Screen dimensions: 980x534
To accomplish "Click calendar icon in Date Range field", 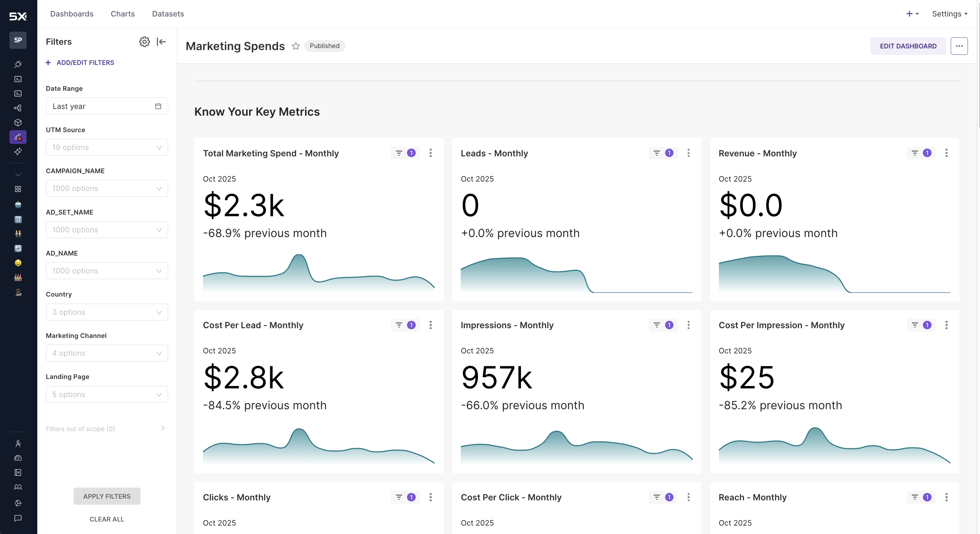I will pyautogui.click(x=158, y=106).
